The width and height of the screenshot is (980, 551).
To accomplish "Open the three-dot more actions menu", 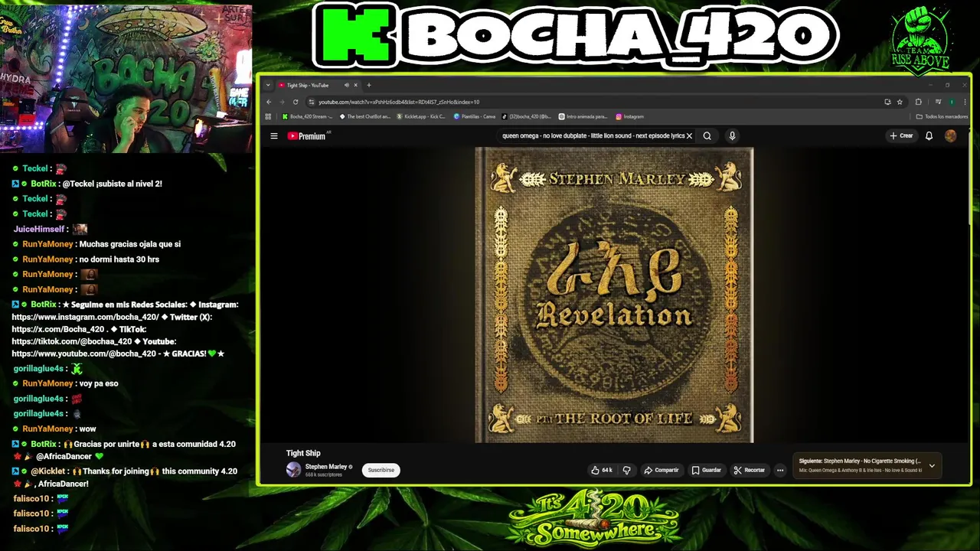I will click(x=780, y=470).
